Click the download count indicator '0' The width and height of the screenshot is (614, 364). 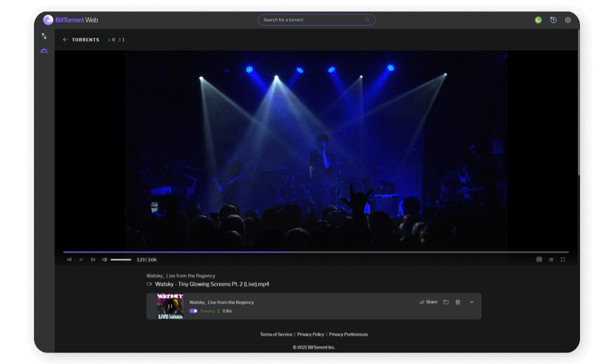112,39
